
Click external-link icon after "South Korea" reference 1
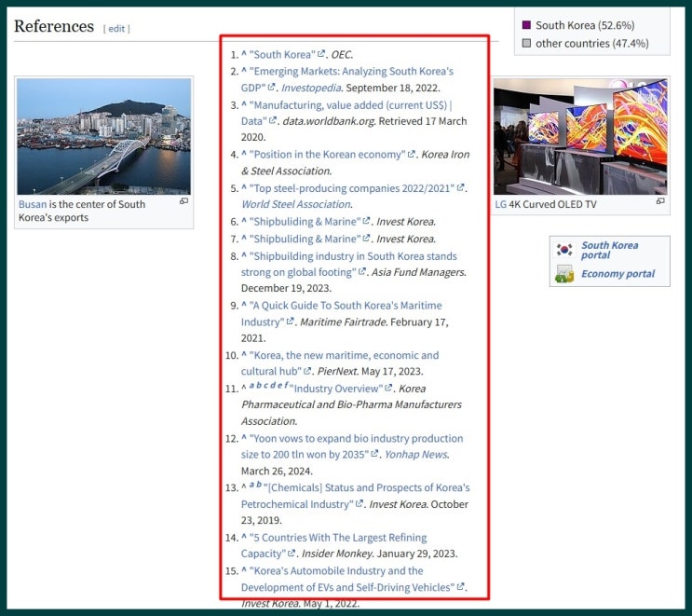tap(320, 54)
